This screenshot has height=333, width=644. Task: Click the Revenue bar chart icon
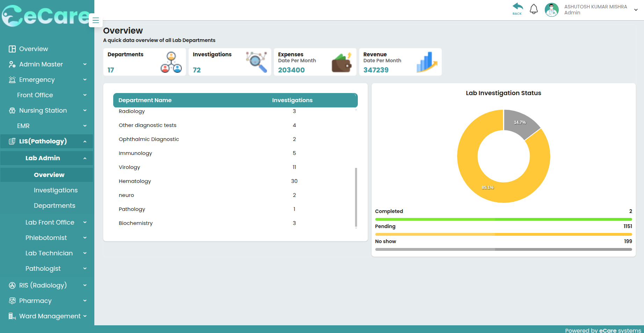tap(427, 62)
